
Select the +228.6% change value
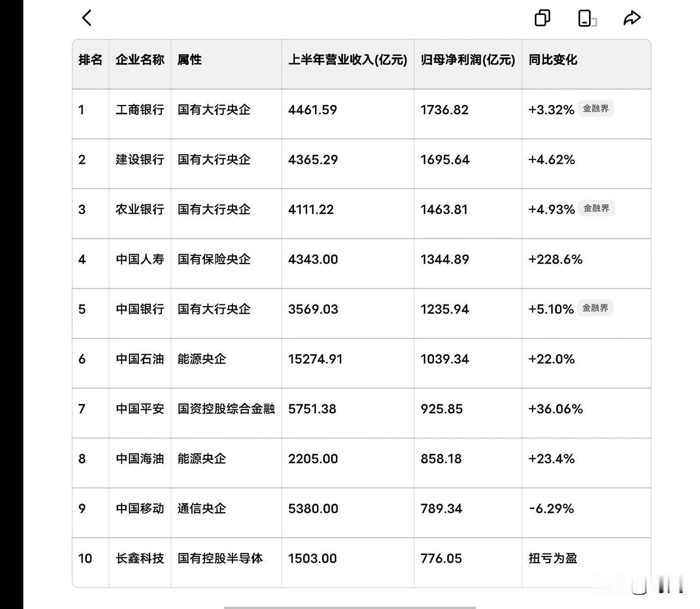click(556, 259)
